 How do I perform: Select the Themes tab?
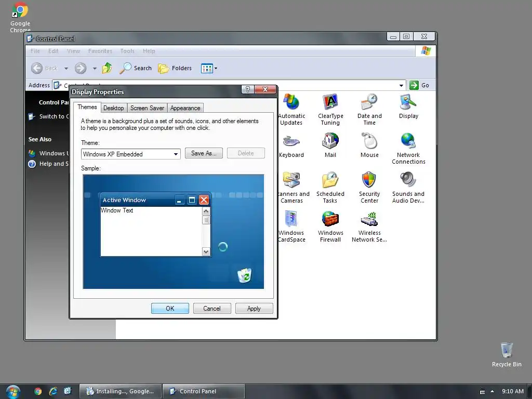click(87, 107)
